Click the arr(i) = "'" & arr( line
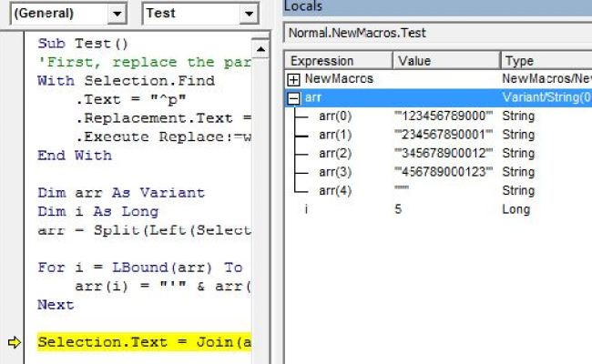592x364 pixels. click(x=163, y=287)
